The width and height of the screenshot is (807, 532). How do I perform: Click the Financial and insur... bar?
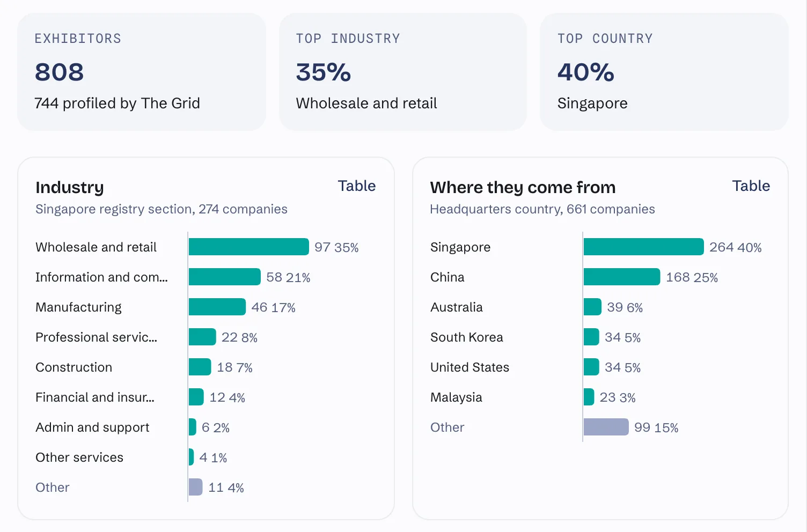pyautogui.click(x=196, y=397)
